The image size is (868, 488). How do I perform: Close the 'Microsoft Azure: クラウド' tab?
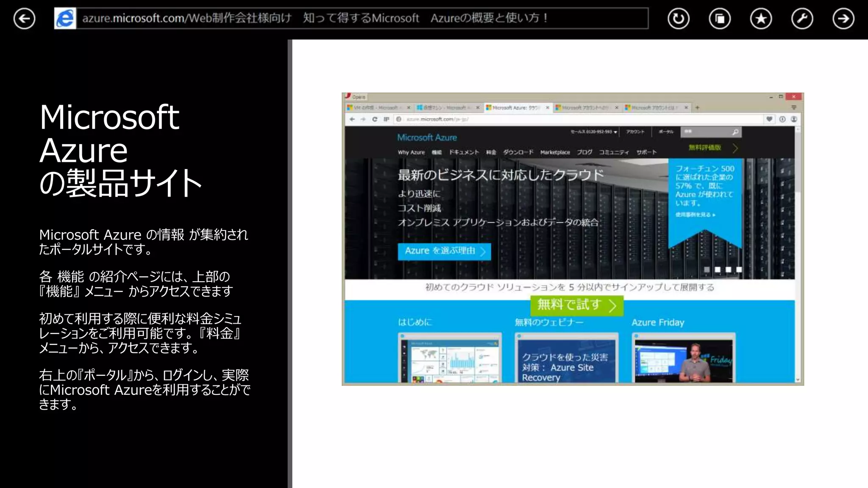548,108
